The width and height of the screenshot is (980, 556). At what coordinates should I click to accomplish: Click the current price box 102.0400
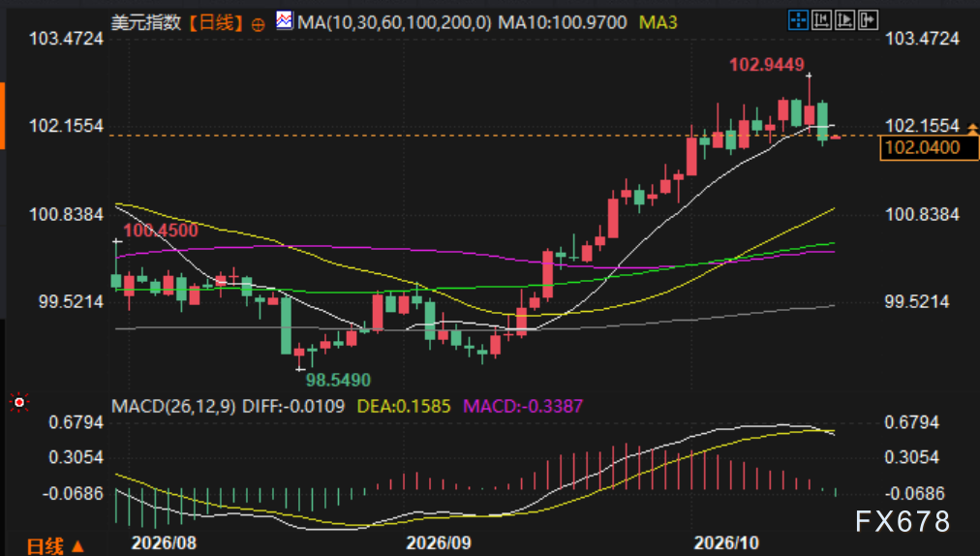[x=929, y=147]
